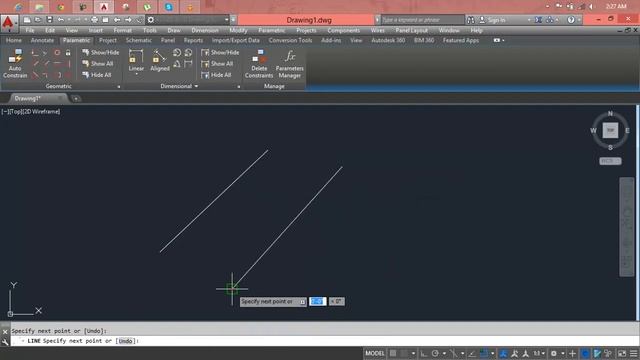The height and width of the screenshot is (360, 640).
Task: Toggle object snap in status bar
Action: [484, 353]
